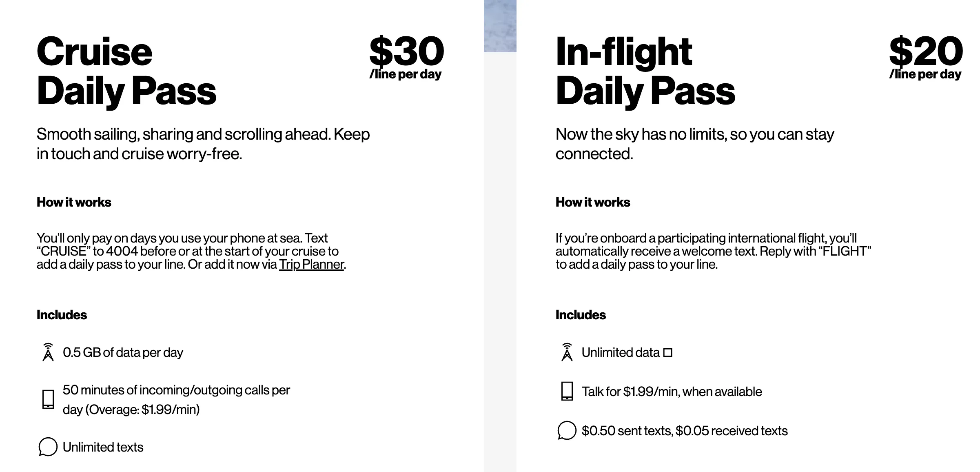Click the $20 per line price

point(926,58)
